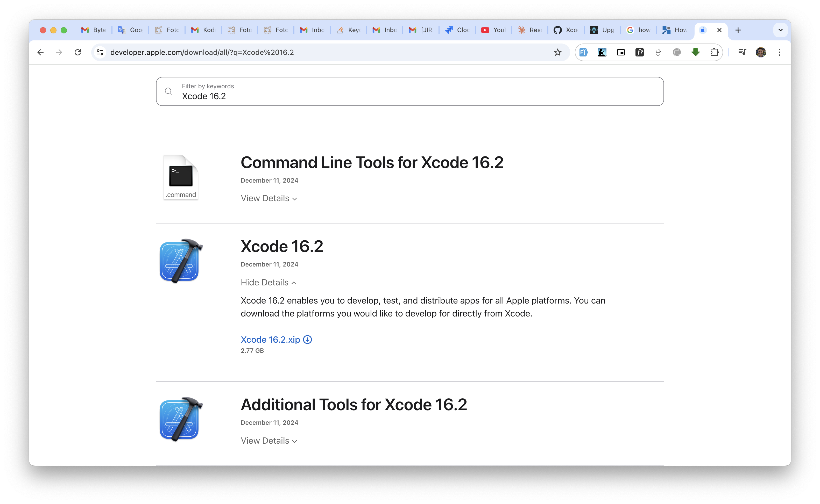
Task: Click the forward navigation arrow
Action: tap(59, 52)
